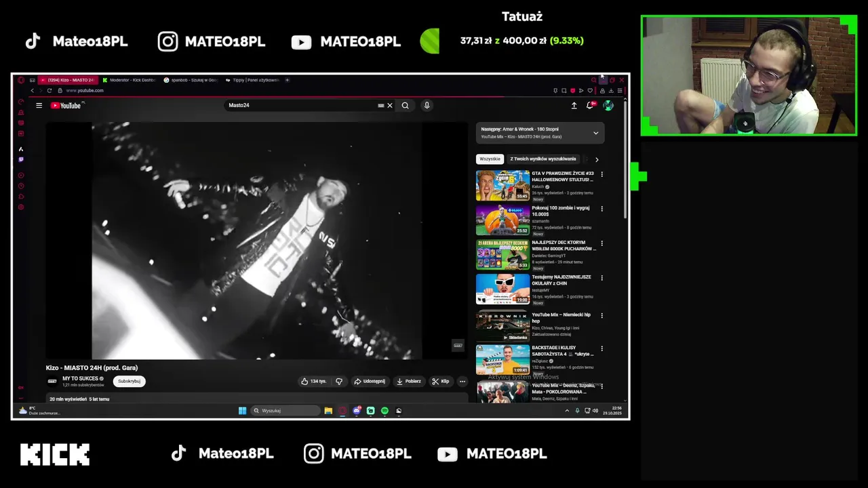The image size is (868, 488).
Task: Open Pokonaj 100 zombie video thumbnail
Action: tap(502, 220)
